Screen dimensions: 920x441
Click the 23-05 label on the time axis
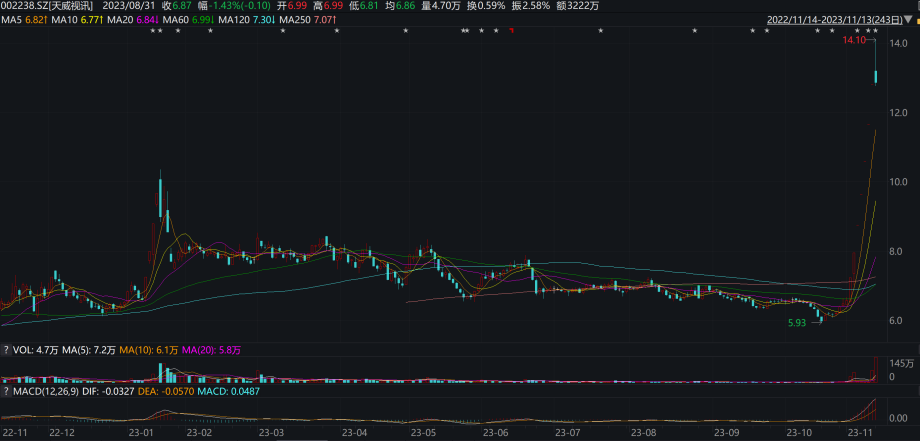(424, 433)
